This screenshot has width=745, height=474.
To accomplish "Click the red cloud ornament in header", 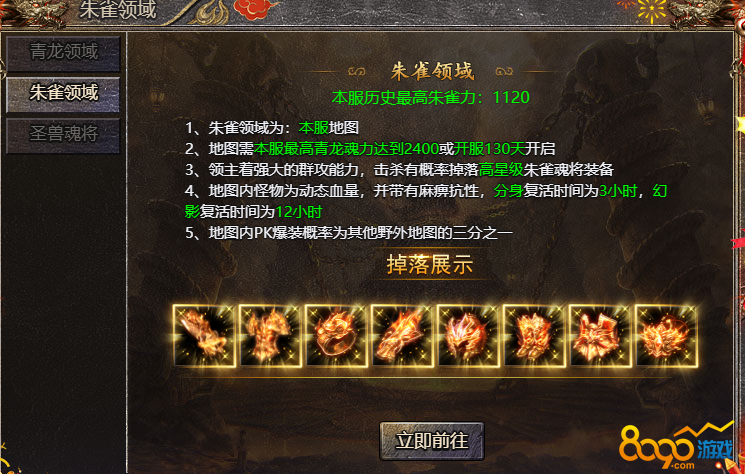I will [x=255, y=9].
